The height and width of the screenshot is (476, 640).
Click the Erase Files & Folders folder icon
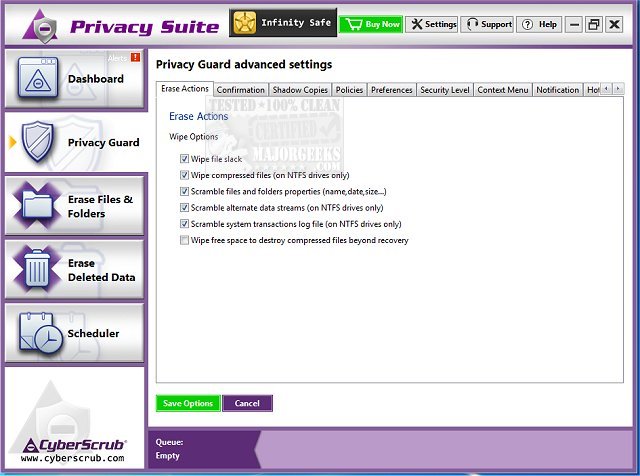pos(37,205)
